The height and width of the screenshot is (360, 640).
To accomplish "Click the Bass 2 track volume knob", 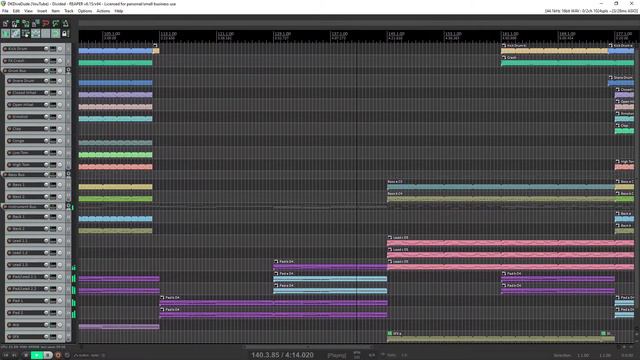I will click(46, 197).
